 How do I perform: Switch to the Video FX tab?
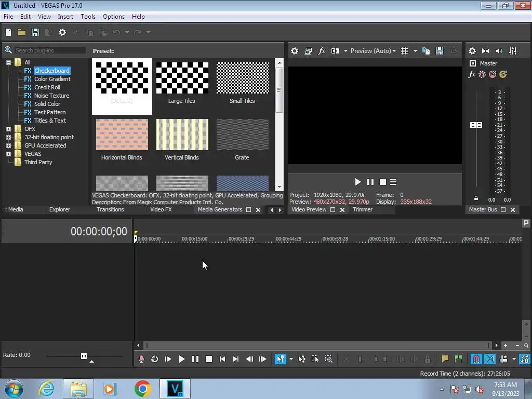(x=161, y=210)
